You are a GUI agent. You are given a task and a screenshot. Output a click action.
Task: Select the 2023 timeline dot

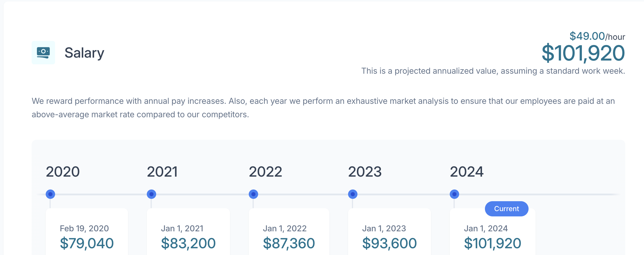pos(353,194)
